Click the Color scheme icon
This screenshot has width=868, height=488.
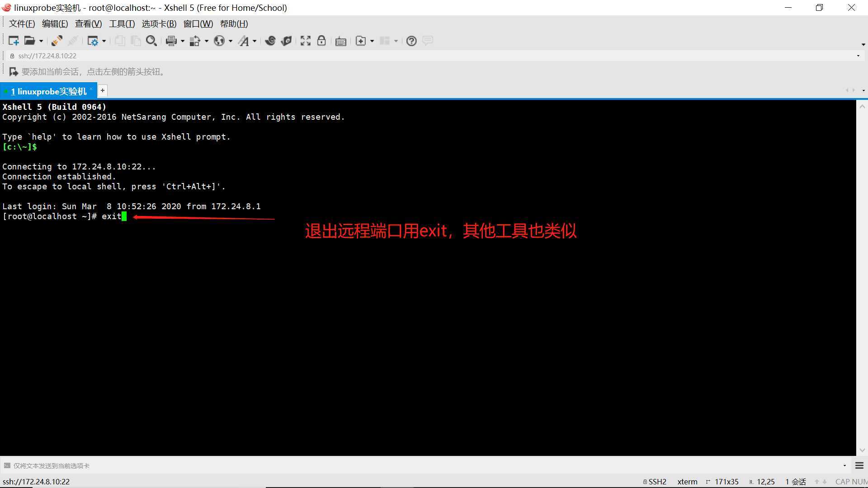195,41
